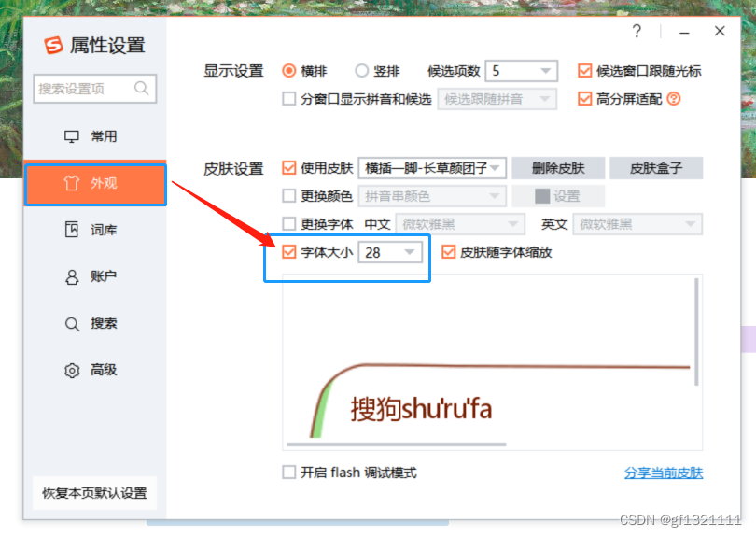Click the 候选项数 label

click(x=454, y=71)
